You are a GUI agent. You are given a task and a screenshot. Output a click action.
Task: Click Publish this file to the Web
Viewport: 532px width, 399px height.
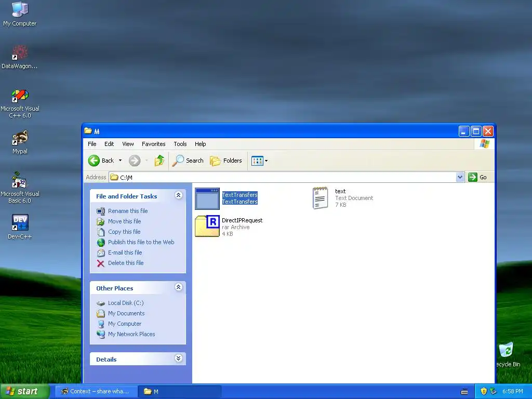point(141,242)
